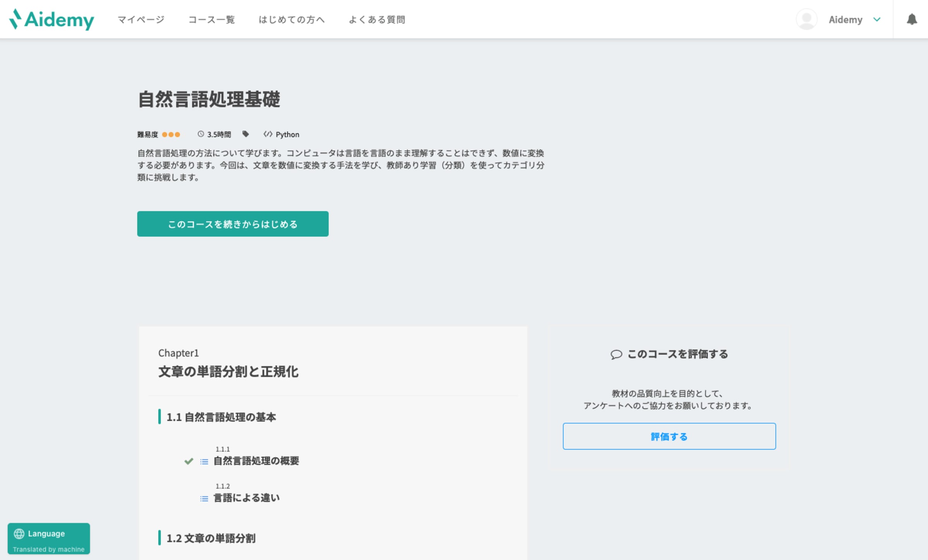
Task: Open lesson 自然言語処理の概要
Action: pos(256,461)
